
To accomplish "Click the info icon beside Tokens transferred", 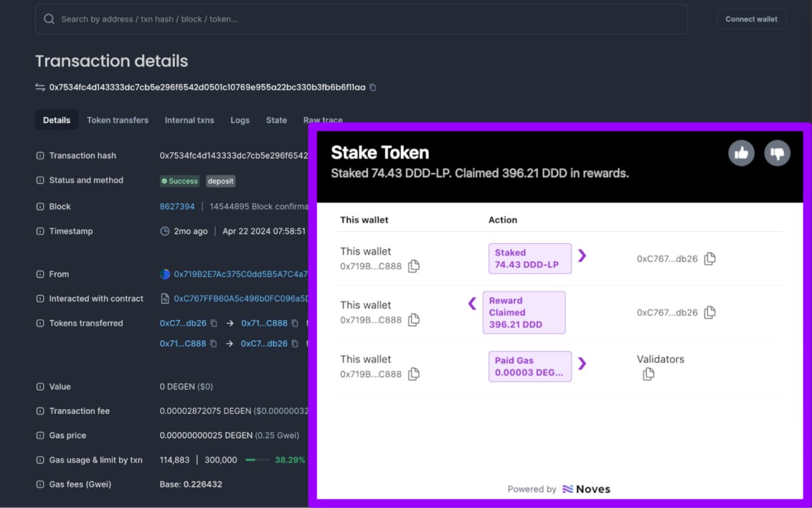I will [40, 323].
